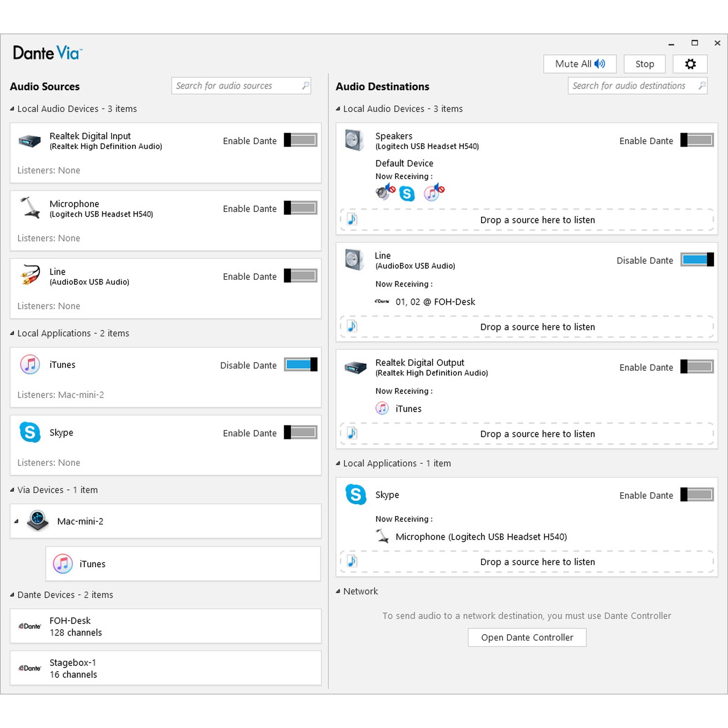Screen dimensions: 728x728
Task: Select the Dante icon next to FOH-Desk
Action: (x=29, y=626)
